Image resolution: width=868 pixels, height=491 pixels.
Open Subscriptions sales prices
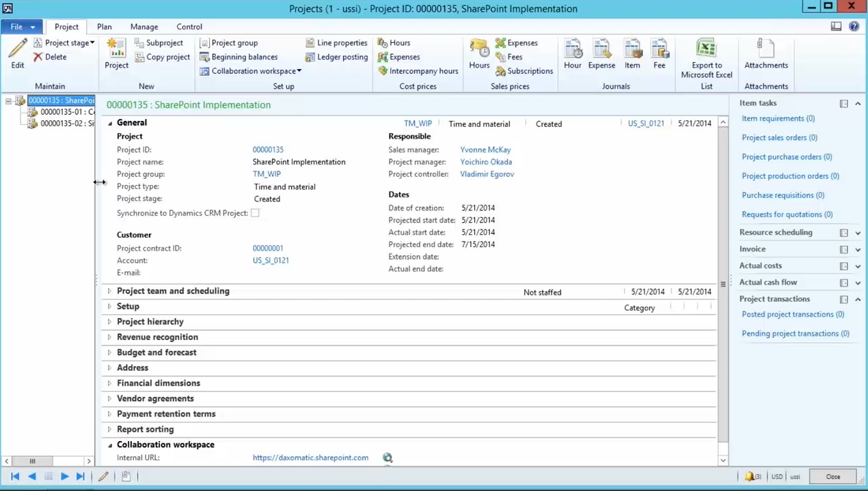point(524,71)
